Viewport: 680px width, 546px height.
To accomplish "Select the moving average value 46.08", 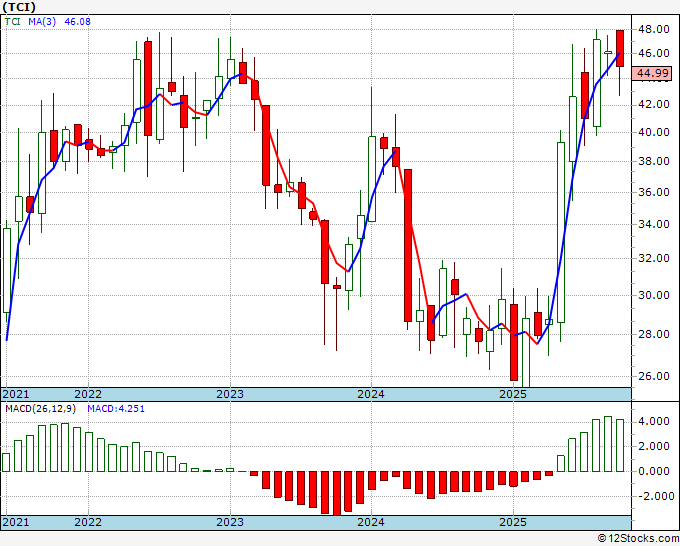I will click(x=77, y=21).
